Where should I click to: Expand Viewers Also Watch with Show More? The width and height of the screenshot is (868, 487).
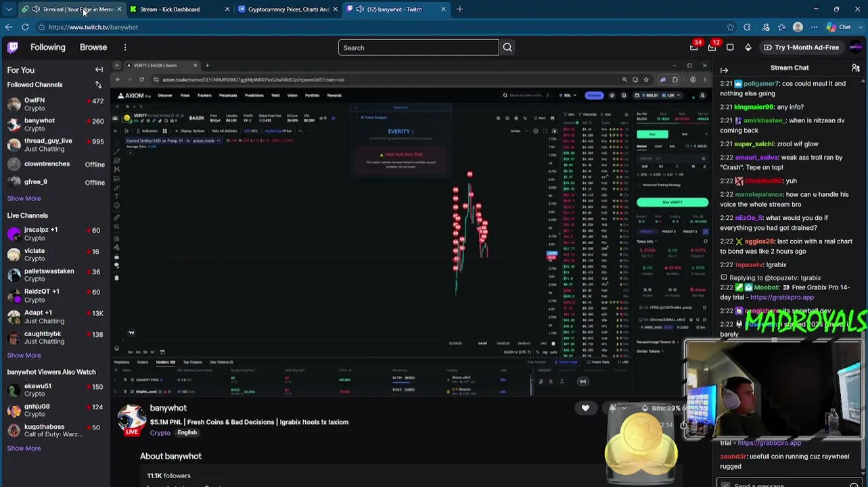pos(24,448)
